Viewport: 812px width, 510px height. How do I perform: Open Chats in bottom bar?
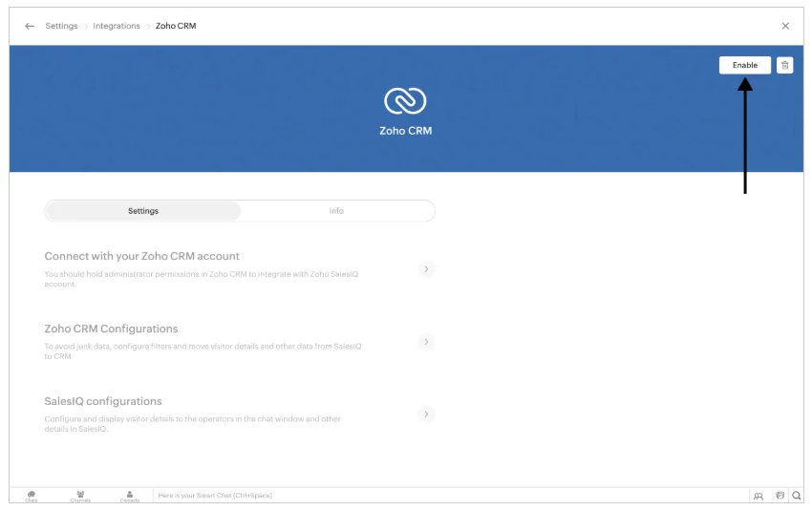[32, 496]
